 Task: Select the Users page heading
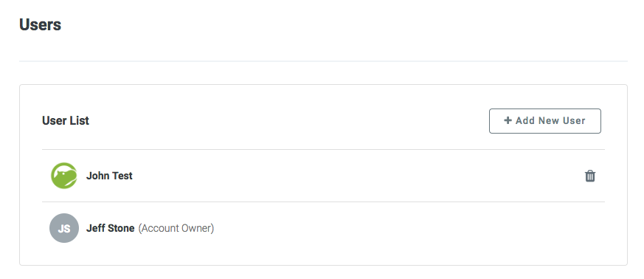pyautogui.click(x=41, y=24)
